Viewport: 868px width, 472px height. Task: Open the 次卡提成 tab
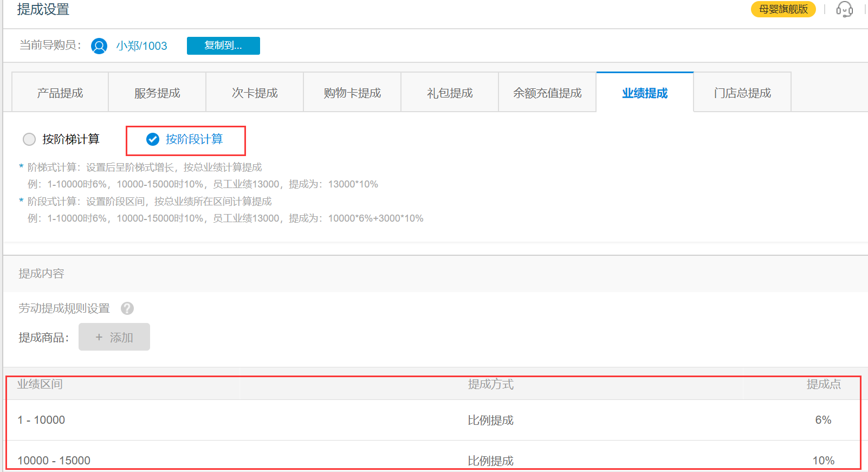pyautogui.click(x=255, y=93)
